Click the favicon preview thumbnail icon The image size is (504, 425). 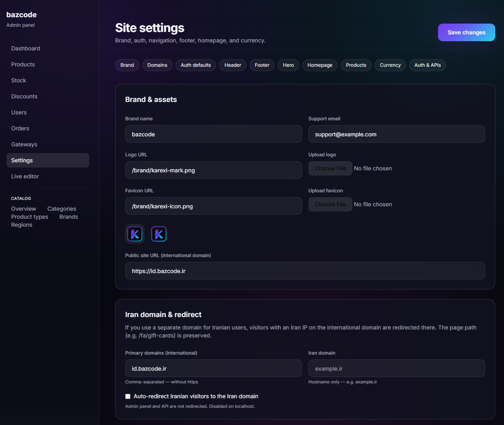[159, 234]
